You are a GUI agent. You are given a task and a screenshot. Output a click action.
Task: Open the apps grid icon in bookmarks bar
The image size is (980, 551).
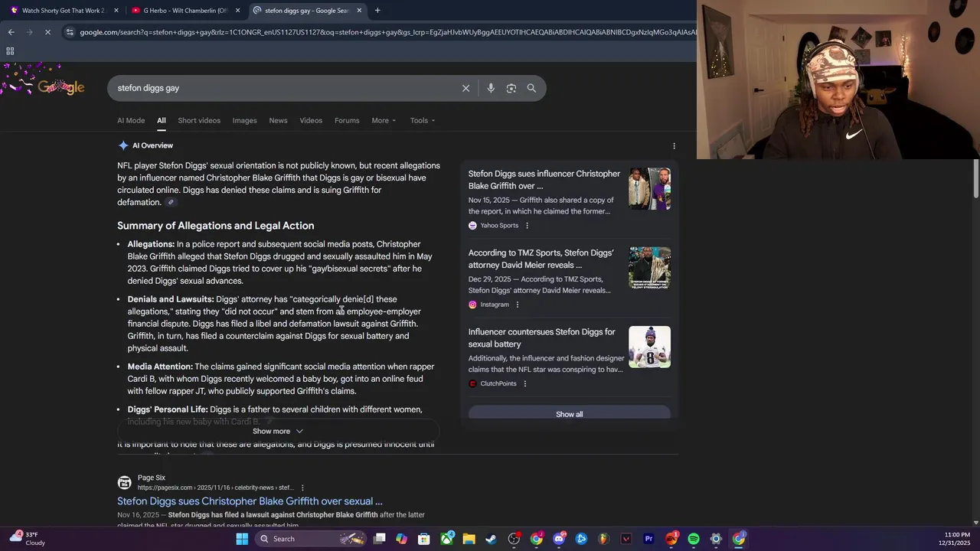coord(10,51)
